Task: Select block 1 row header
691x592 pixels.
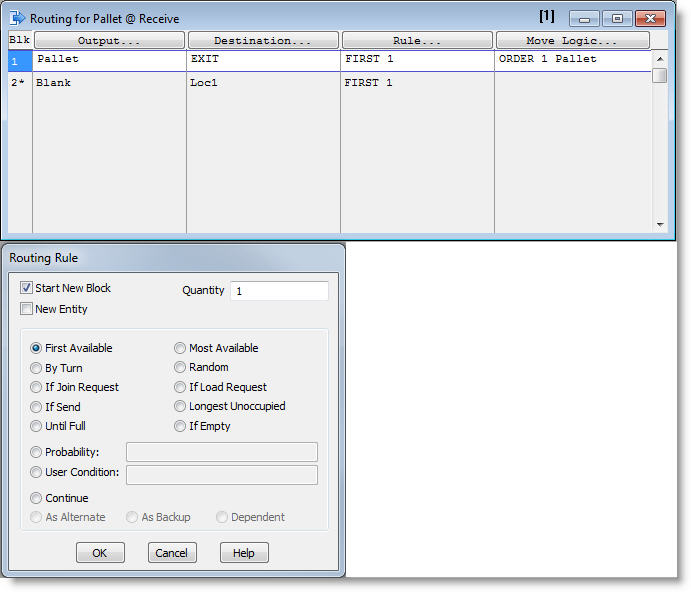Action: tap(20, 61)
